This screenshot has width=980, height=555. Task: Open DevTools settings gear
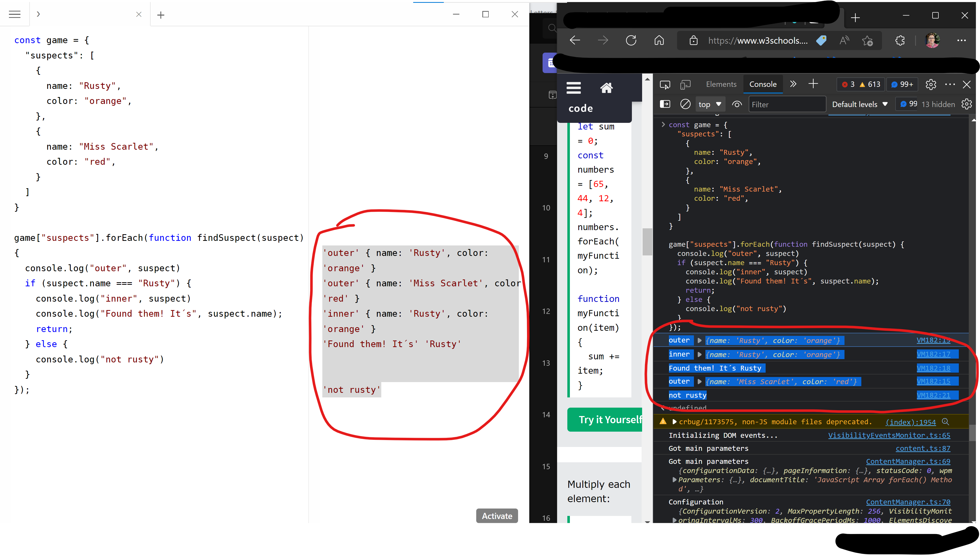931,85
